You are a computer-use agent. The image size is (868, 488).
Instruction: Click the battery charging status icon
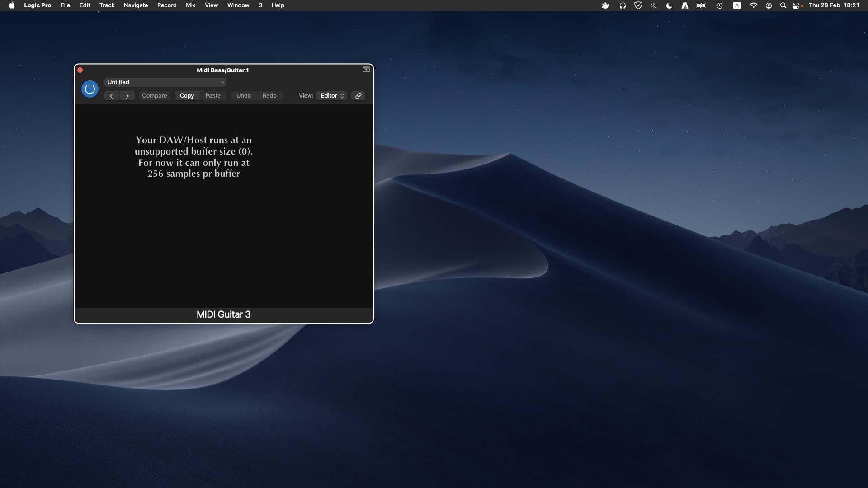[701, 5]
